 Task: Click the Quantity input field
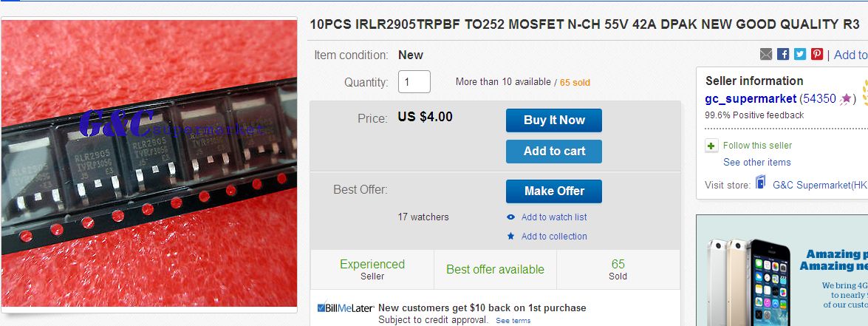(x=414, y=81)
